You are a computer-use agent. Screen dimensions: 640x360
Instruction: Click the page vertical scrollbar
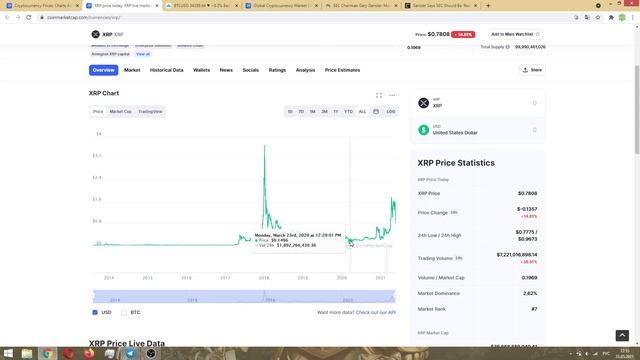point(637,109)
